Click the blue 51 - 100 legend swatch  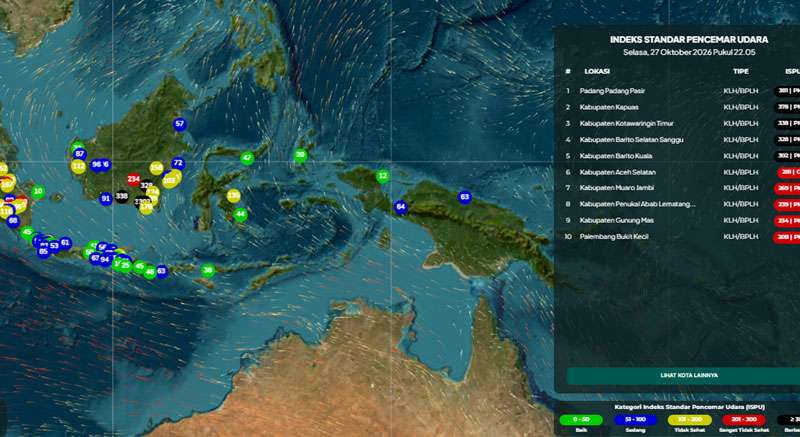pyautogui.click(x=636, y=420)
